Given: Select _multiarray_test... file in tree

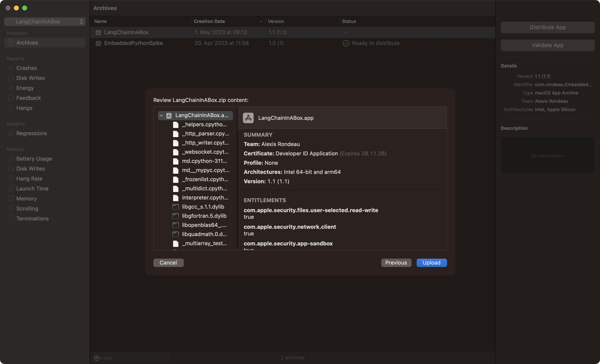Looking at the screenshot, I should (x=204, y=243).
